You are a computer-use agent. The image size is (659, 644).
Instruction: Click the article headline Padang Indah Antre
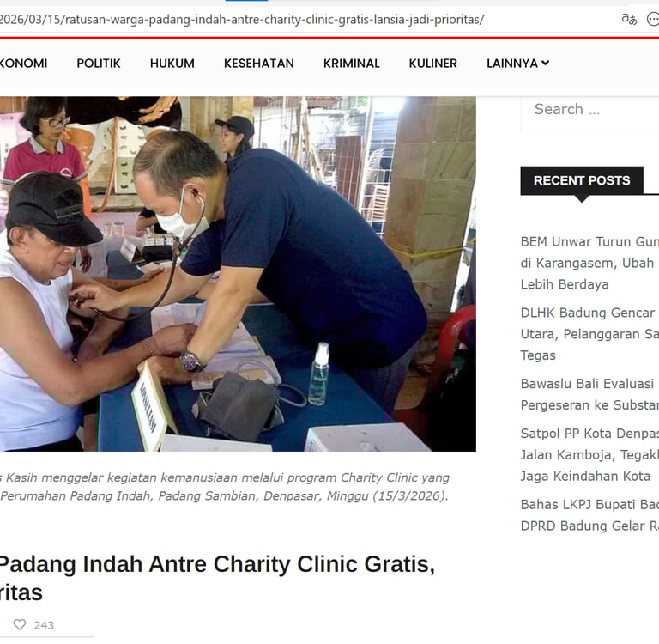[217, 578]
